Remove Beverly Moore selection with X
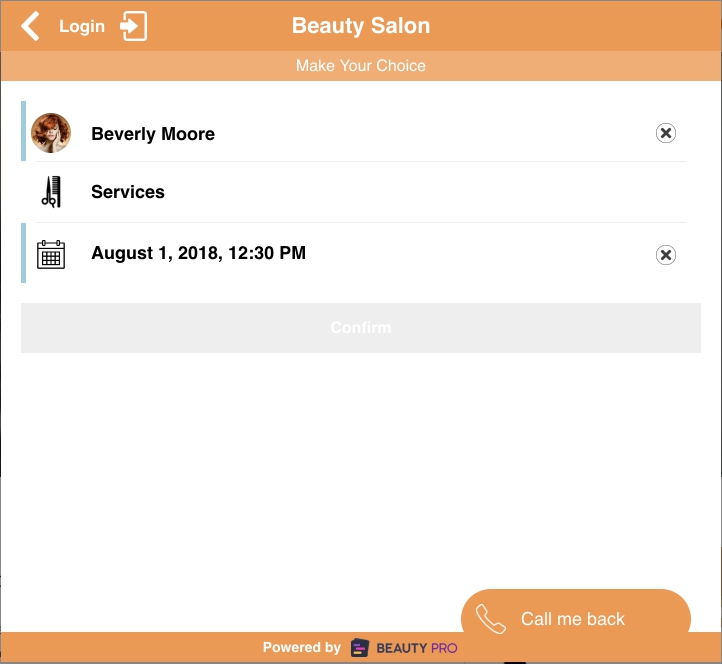 tap(666, 133)
